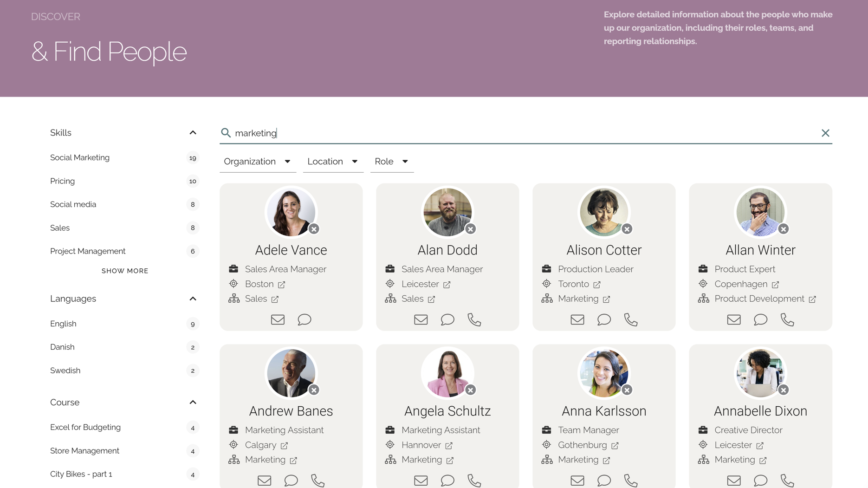The image size is (868, 488).
Task: Open Annabelle Dixon's profile name
Action: (760, 411)
